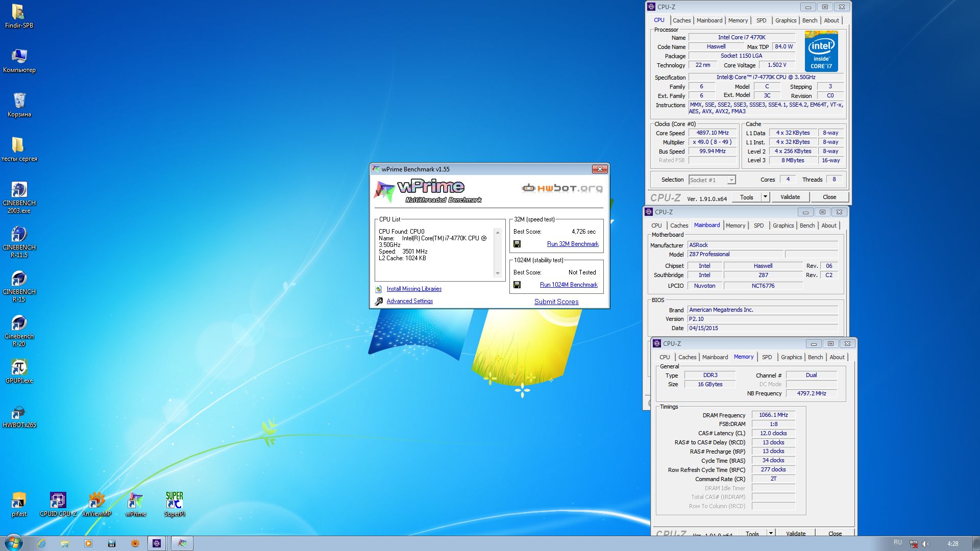Launch SuperPi desktop shortcut
The width and height of the screenshot is (980, 551).
(x=175, y=504)
